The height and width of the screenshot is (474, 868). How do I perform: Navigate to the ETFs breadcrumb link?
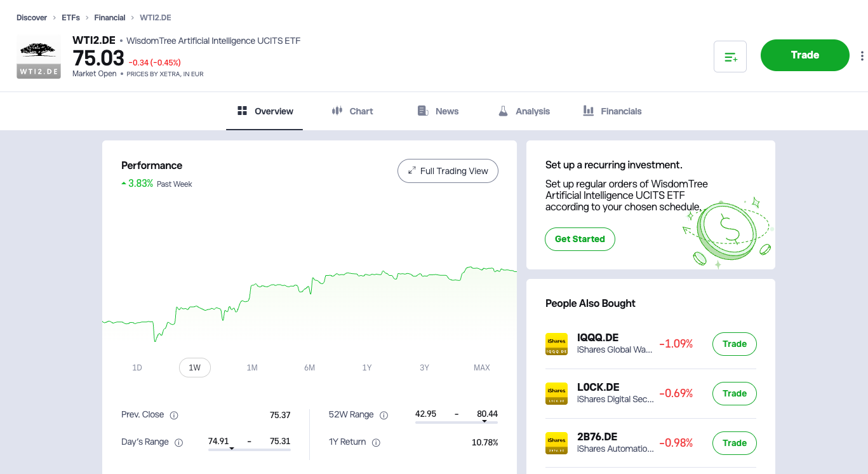(x=70, y=17)
